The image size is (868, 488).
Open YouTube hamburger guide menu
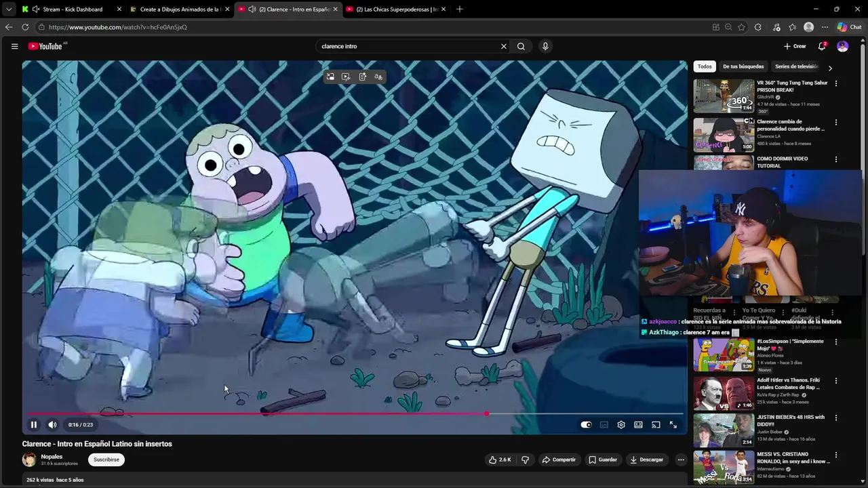[14, 46]
